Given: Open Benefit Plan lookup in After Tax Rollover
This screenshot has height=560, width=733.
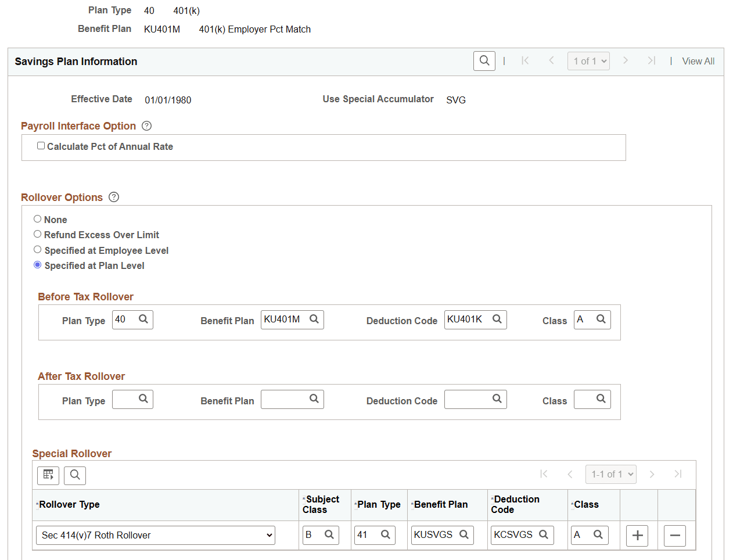Looking at the screenshot, I should tap(314, 399).
